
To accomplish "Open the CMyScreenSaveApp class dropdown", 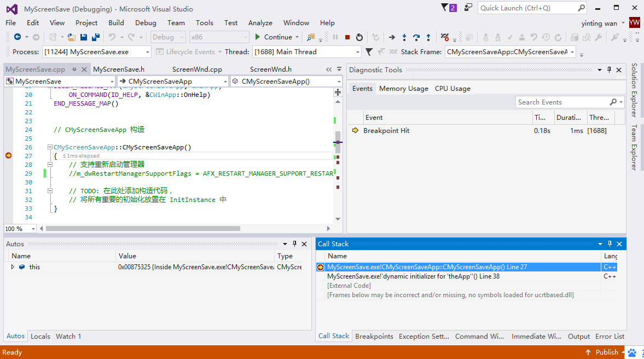I will (225, 82).
